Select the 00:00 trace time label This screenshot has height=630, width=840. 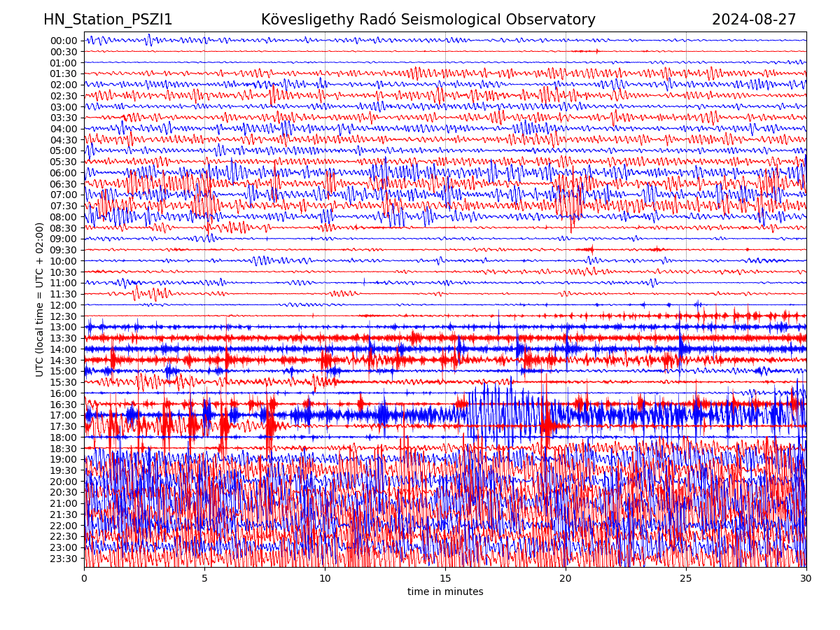click(x=64, y=41)
